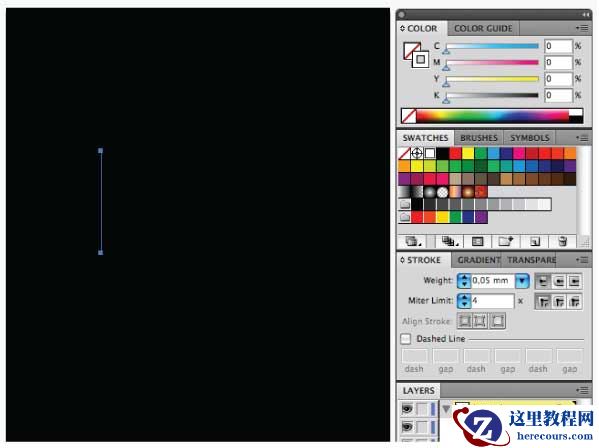Select the Registration swatch

[417, 154]
